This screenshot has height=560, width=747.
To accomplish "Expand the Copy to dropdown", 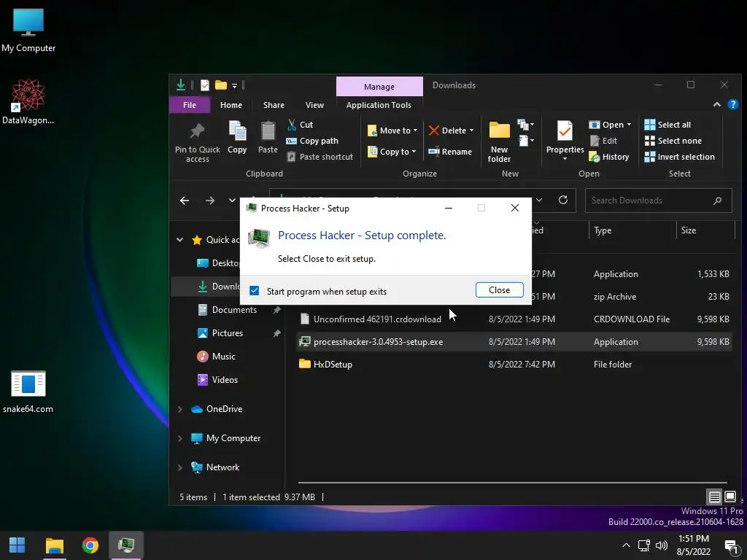I will click(x=414, y=152).
